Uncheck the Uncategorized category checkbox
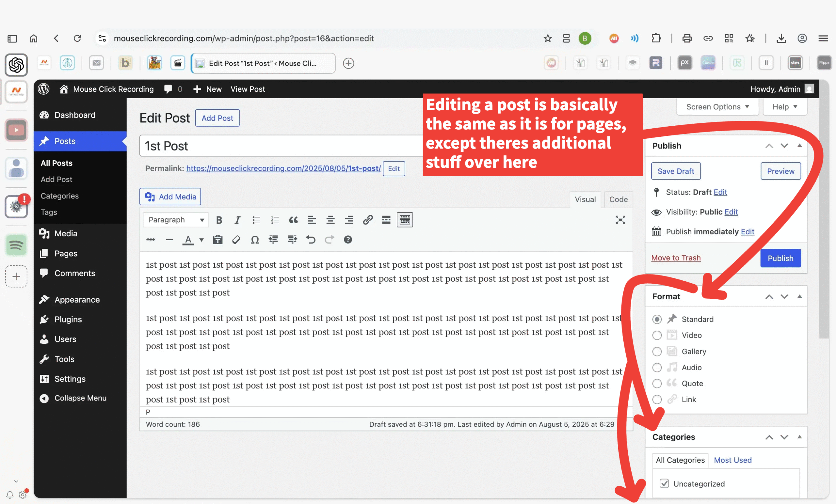This screenshot has height=504, width=836. pyautogui.click(x=664, y=484)
